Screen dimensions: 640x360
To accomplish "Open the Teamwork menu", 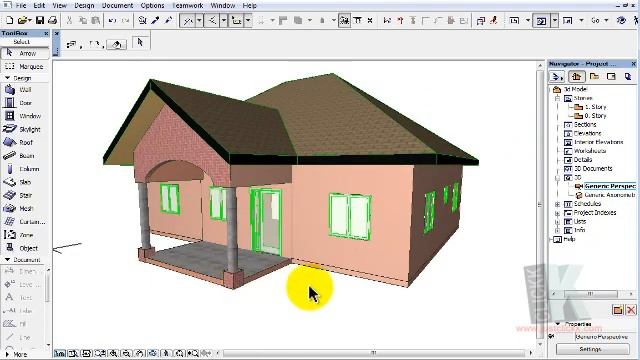I will coord(187,5).
